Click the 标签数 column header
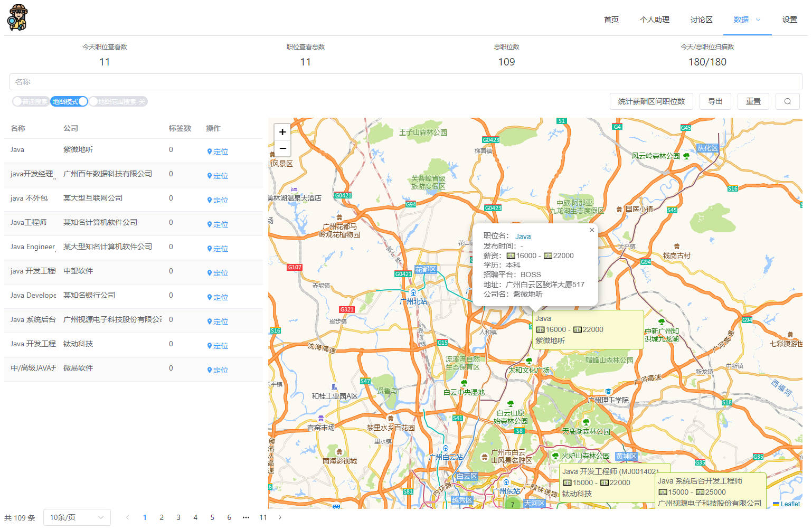The image size is (812, 530). (x=180, y=128)
